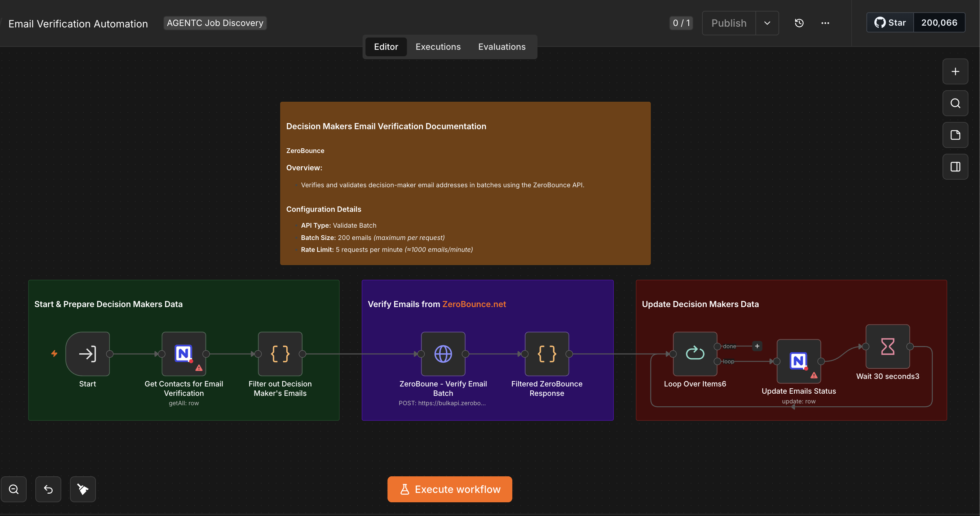Open the ZeroBoune Verify Email Batch HTTP node
The image size is (980, 516).
coord(443,354)
